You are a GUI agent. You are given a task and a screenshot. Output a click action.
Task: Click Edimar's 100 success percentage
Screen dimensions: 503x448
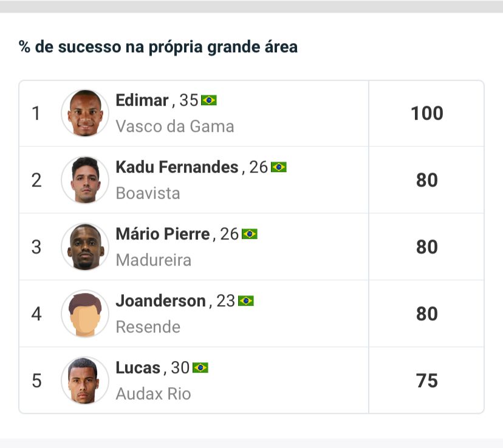click(x=426, y=114)
